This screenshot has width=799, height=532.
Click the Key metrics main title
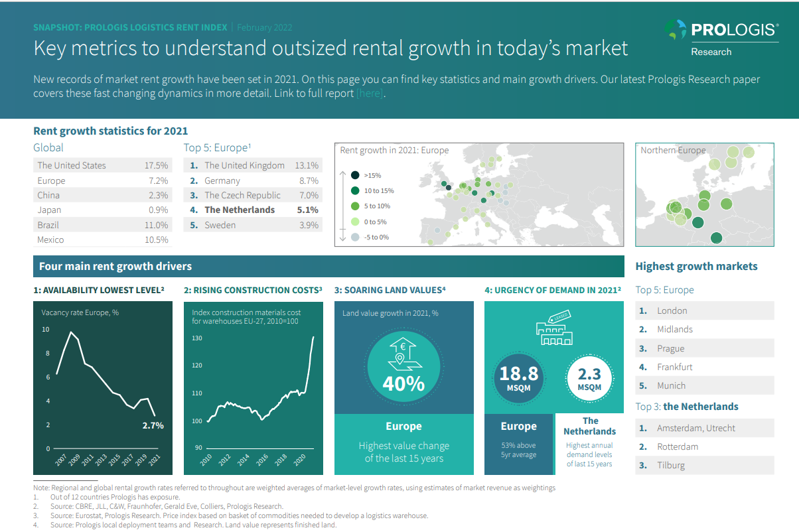(330, 48)
